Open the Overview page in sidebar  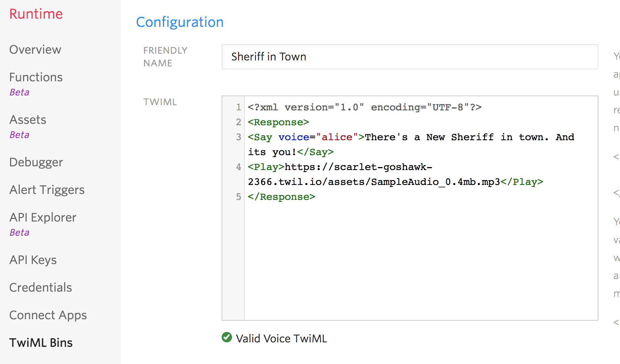35,50
